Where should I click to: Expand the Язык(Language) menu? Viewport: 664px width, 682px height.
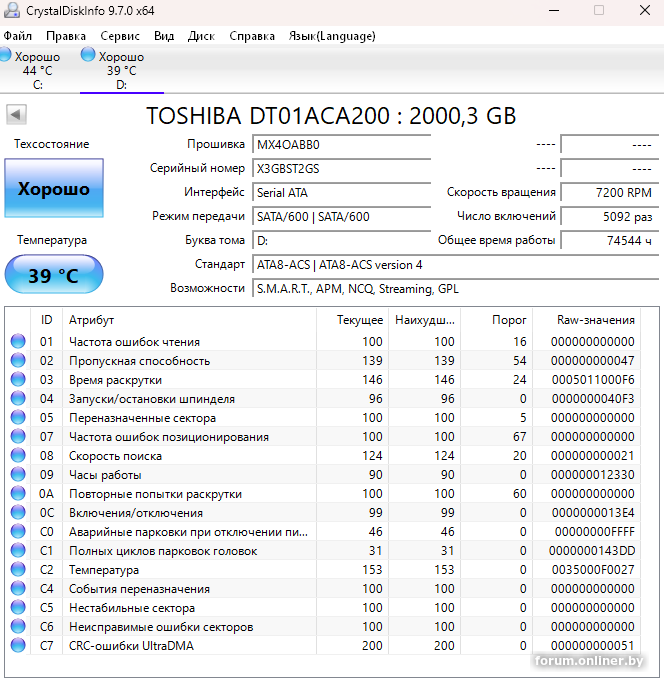tap(332, 36)
